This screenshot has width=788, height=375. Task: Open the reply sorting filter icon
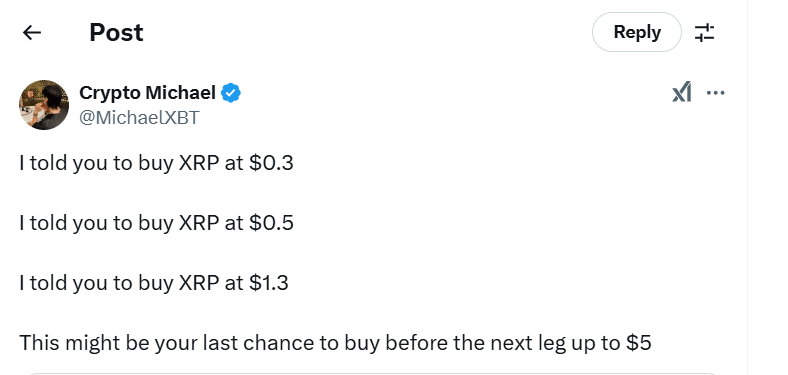705,33
